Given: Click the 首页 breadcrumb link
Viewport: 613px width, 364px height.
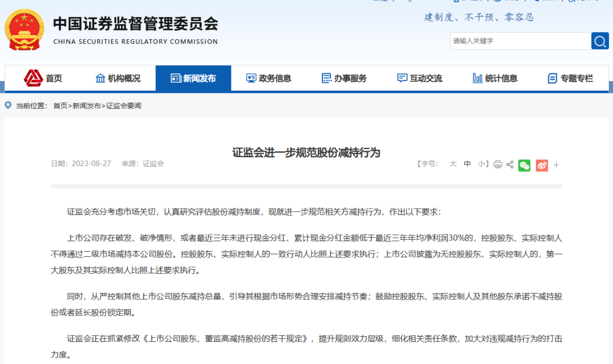Looking at the screenshot, I should pyautogui.click(x=60, y=106).
